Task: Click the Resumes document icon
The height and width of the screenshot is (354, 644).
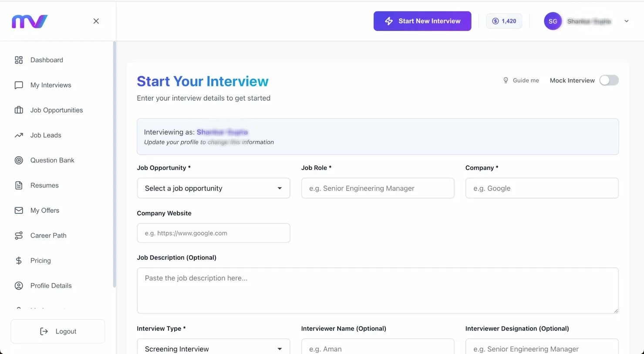Action: coord(19,185)
